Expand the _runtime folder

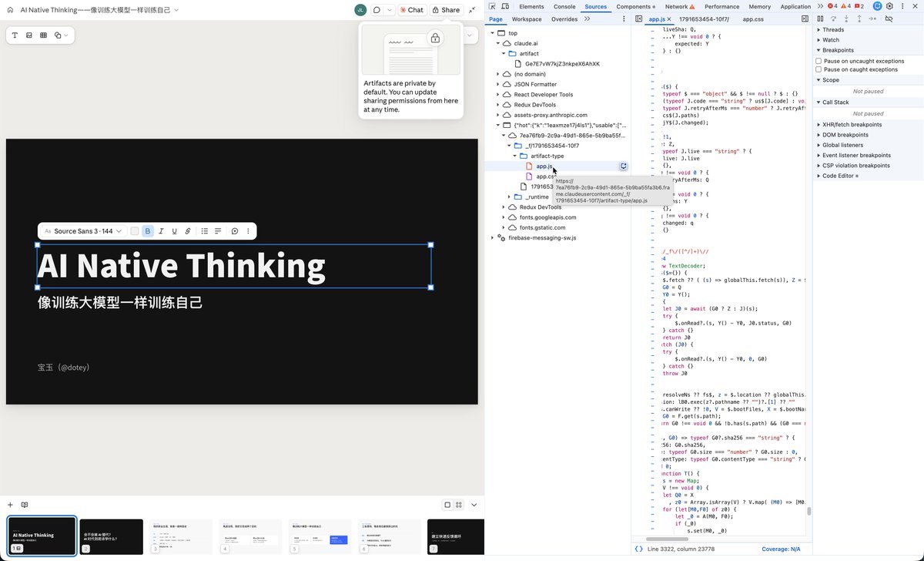point(508,197)
